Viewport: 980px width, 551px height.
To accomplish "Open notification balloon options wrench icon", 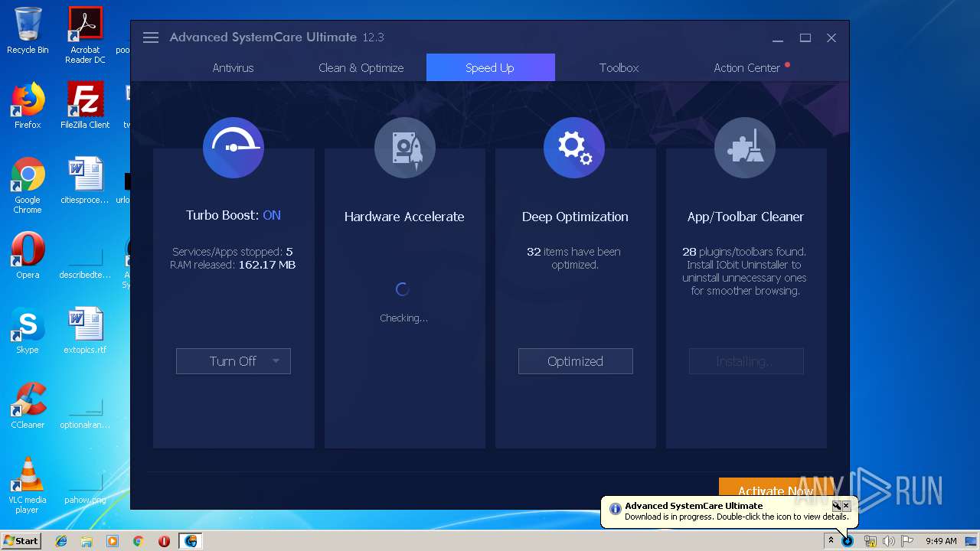I will [x=837, y=506].
